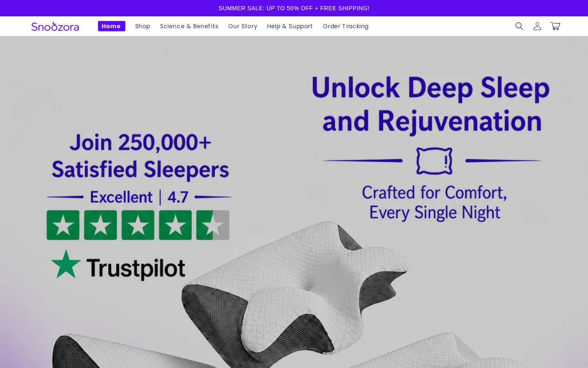Image resolution: width=588 pixels, height=368 pixels.
Task: Click the green Trustpilot star rating
Action: (x=138, y=225)
